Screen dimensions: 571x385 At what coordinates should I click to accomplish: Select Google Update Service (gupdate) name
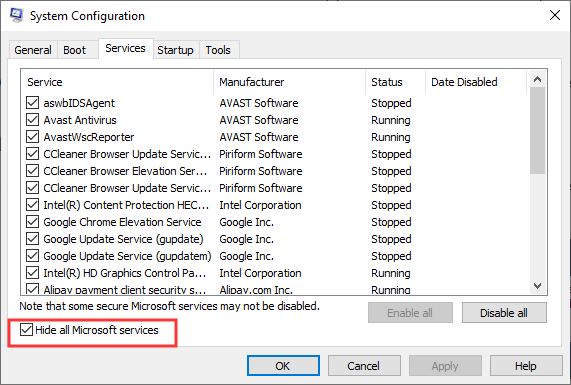coord(123,239)
